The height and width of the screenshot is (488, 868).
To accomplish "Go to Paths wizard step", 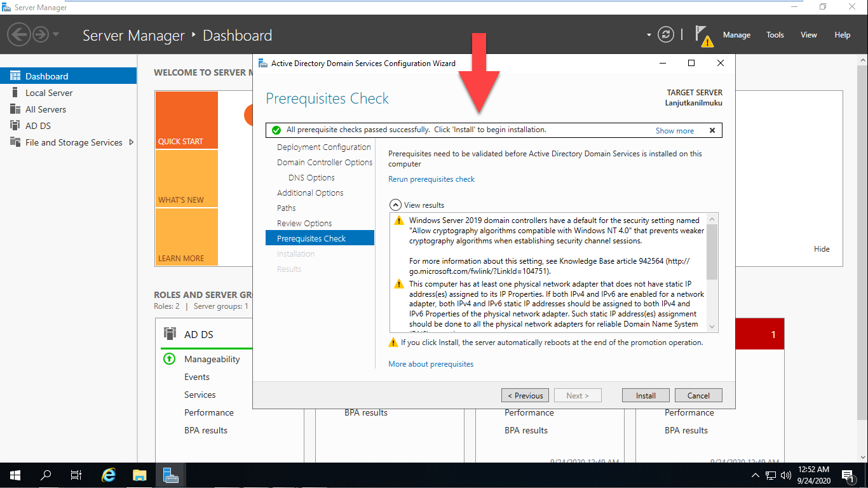I will 287,208.
